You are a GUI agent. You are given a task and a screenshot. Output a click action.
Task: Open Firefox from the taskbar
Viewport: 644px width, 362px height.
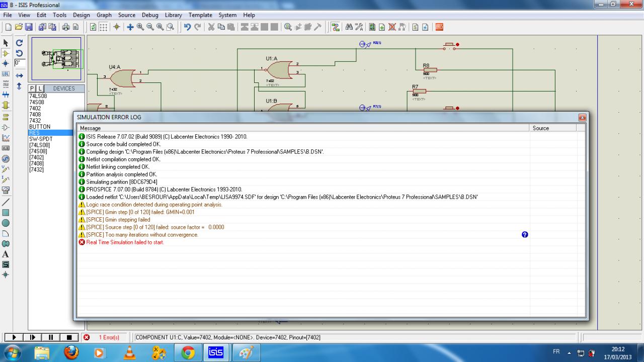click(71, 353)
